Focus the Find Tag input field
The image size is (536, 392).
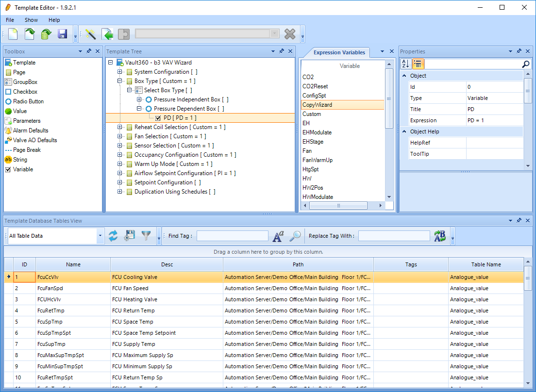pos(233,236)
